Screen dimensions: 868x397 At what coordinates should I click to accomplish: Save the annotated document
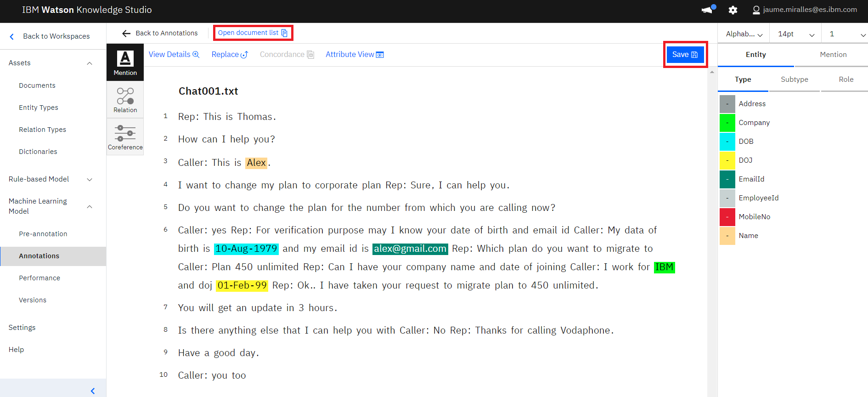pyautogui.click(x=685, y=54)
